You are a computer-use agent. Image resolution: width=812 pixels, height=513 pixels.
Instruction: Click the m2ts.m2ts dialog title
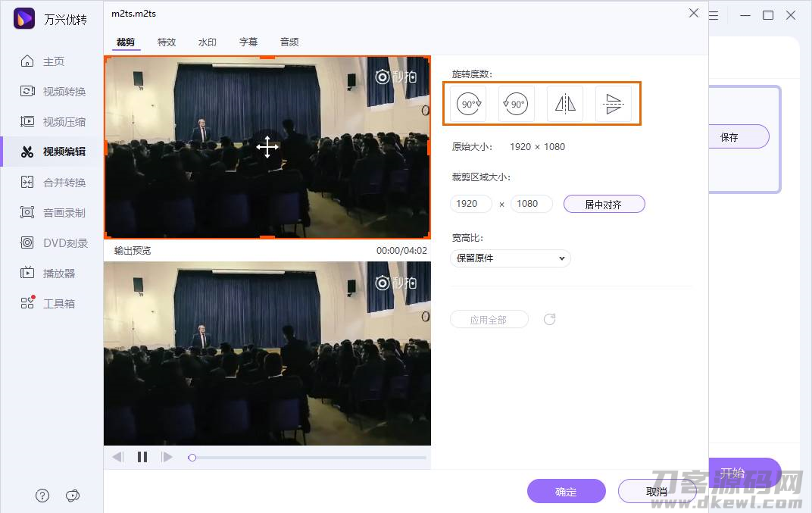133,14
